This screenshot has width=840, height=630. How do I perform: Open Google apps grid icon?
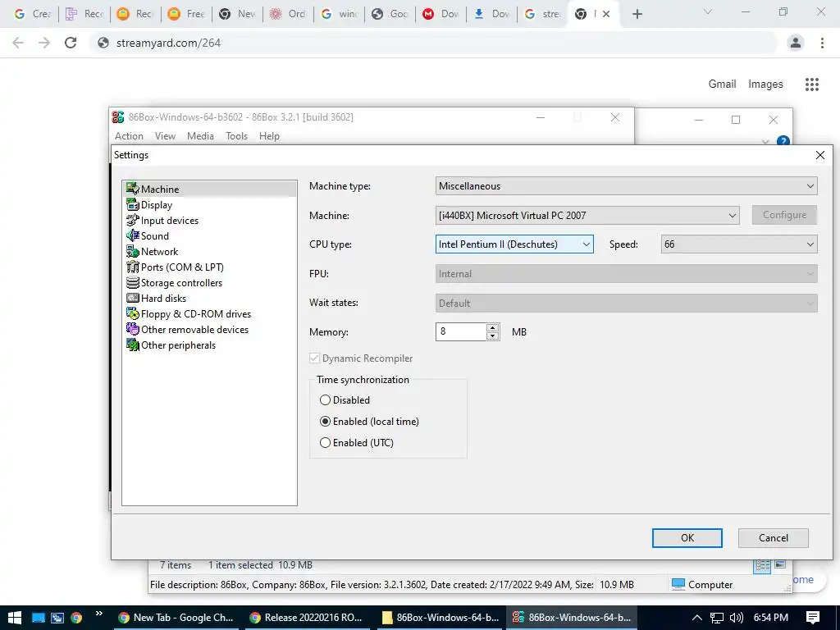tap(811, 84)
